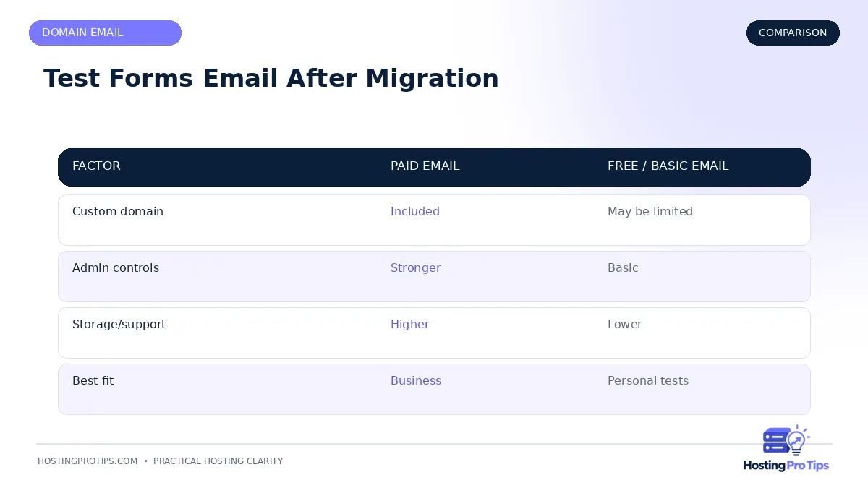868x488 pixels.
Task: Click the Business cell value
Action: pos(416,380)
